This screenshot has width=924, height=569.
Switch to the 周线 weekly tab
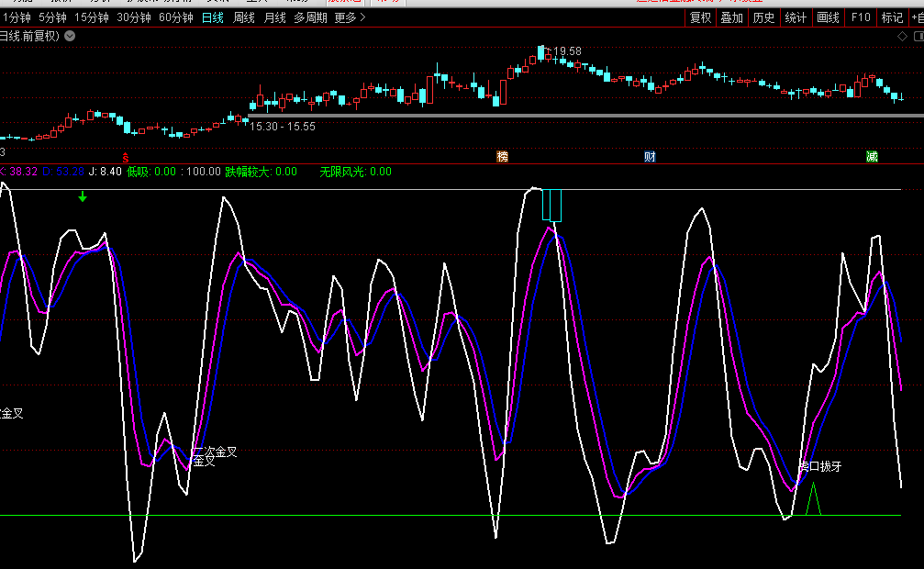tap(244, 17)
